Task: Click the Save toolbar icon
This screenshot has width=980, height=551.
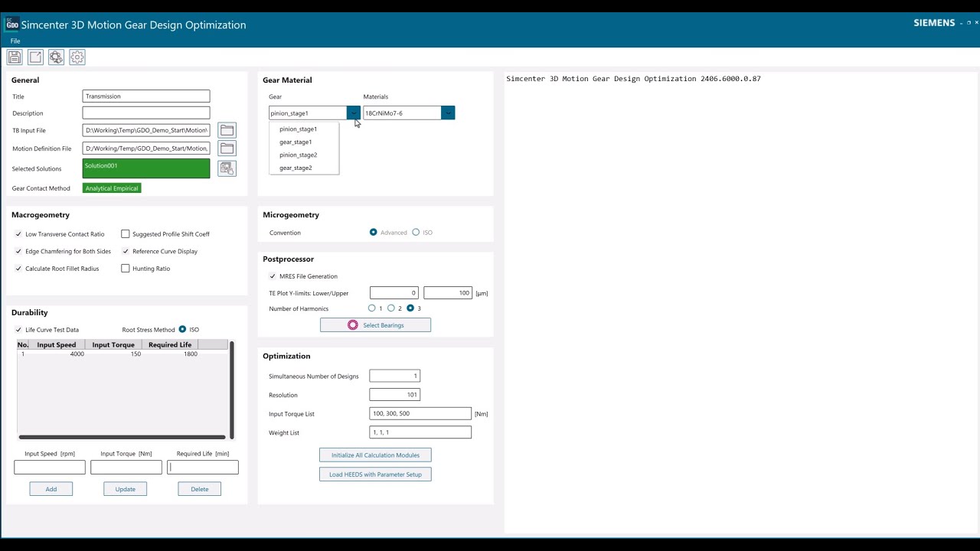Action: [x=15, y=57]
